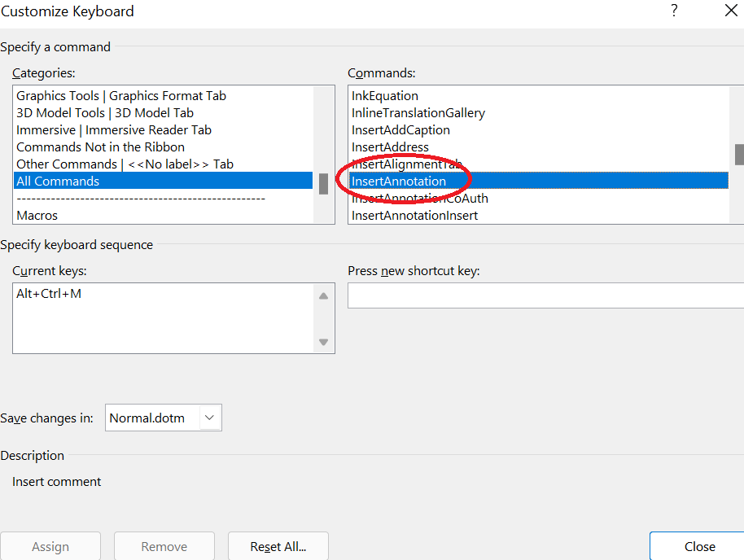Viewport: 744px width, 560px height.
Task: Click the Press new shortcut key field
Action: click(x=545, y=295)
